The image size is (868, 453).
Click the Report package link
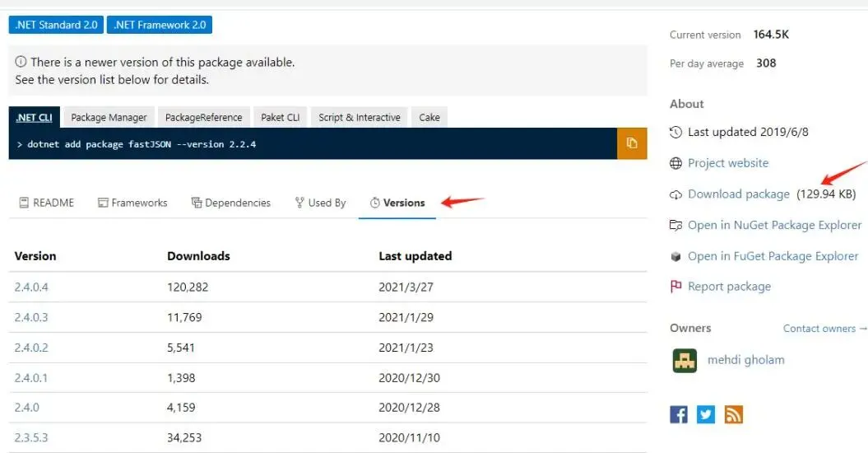tap(729, 287)
